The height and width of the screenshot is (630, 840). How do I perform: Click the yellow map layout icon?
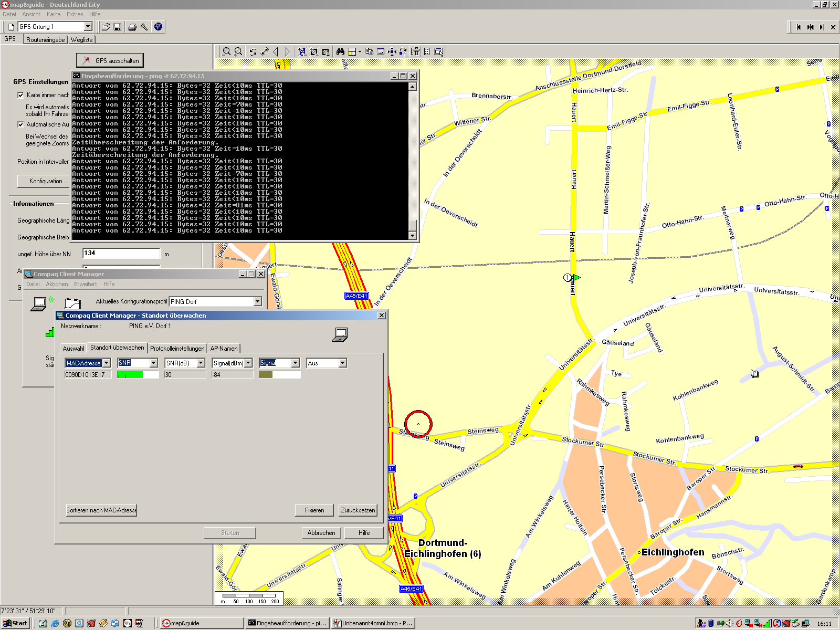(352, 51)
